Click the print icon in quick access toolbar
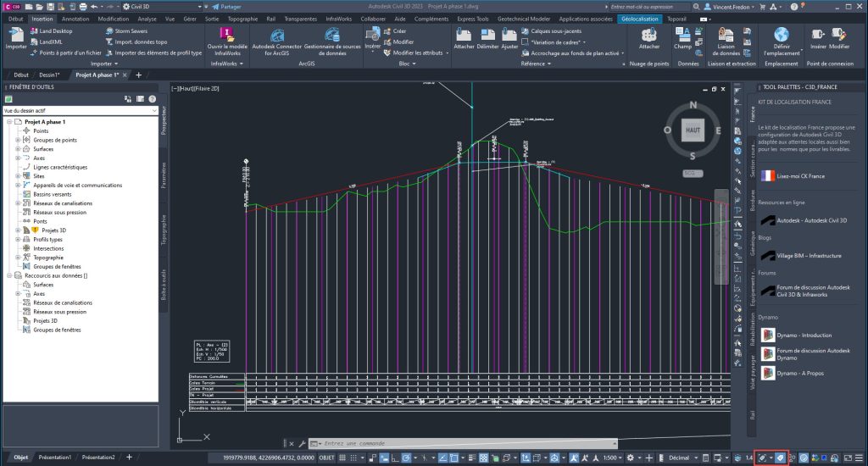Viewport: 868px width, 466px height. pyautogui.click(x=83, y=7)
